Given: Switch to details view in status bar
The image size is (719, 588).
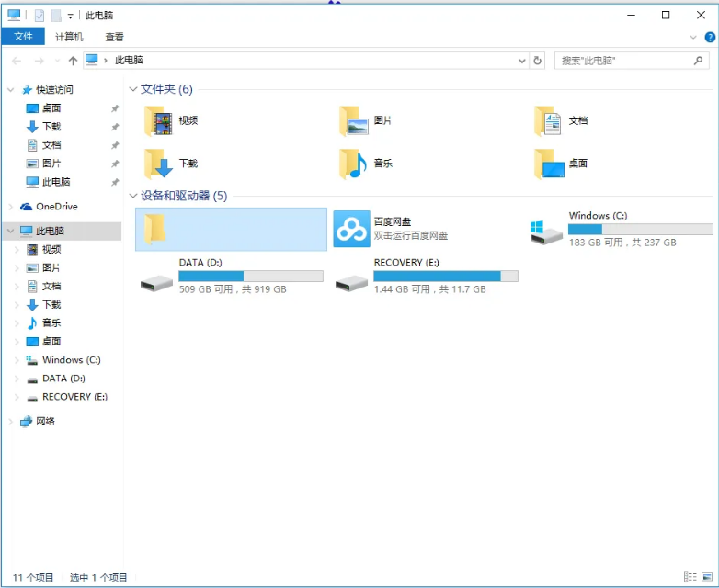Looking at the screenshot, I should (x=690, y=577).
